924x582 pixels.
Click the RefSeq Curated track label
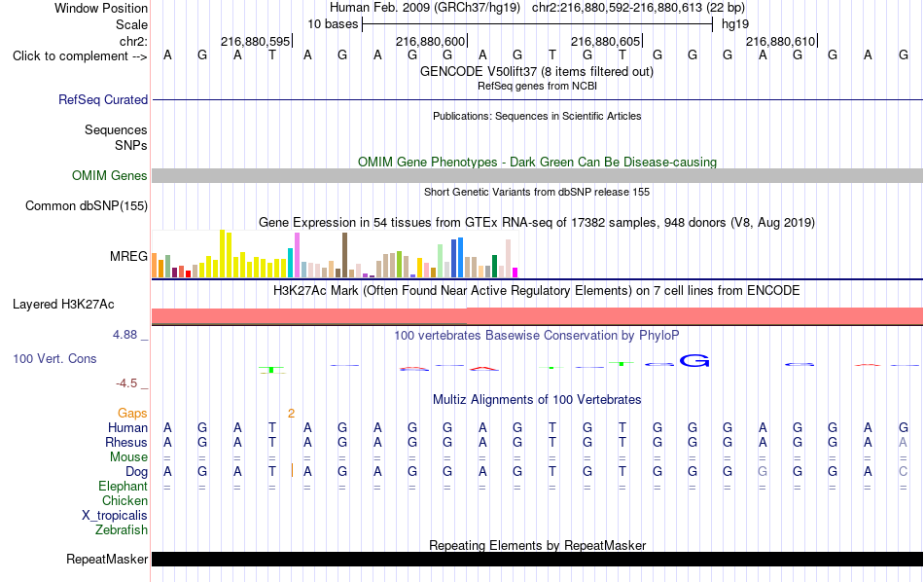102,99
